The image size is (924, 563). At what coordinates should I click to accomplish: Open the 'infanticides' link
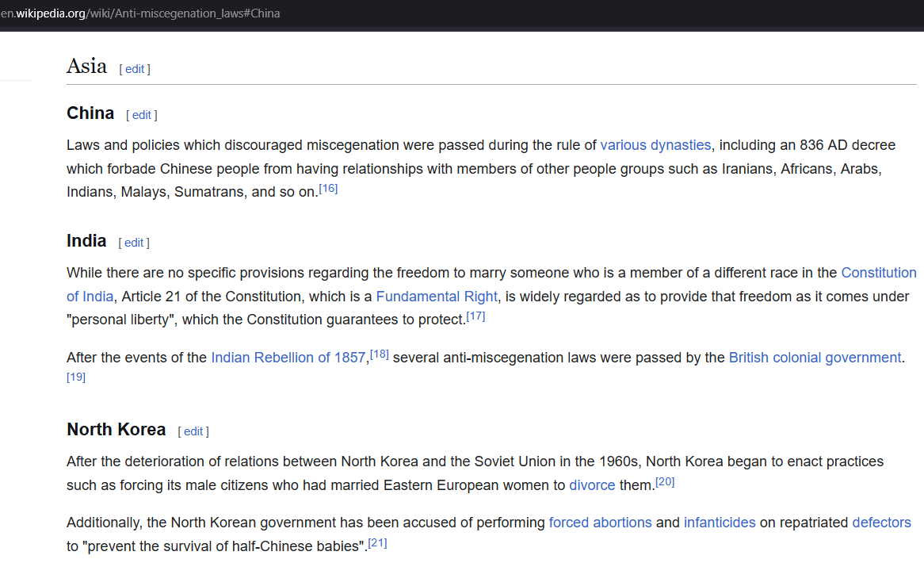click(720, 523)
